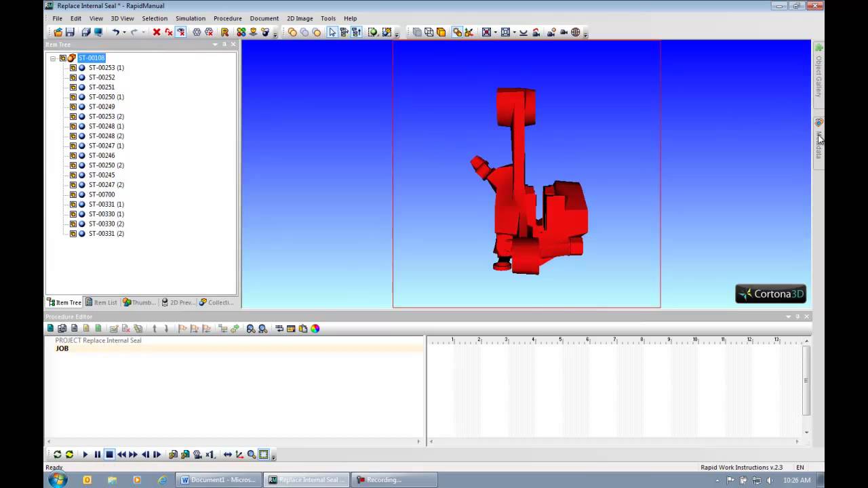Click the Undo arrow icon
The width and height of the screenshot is (868, 488).
pyautogui.click(x=116, y=32)
